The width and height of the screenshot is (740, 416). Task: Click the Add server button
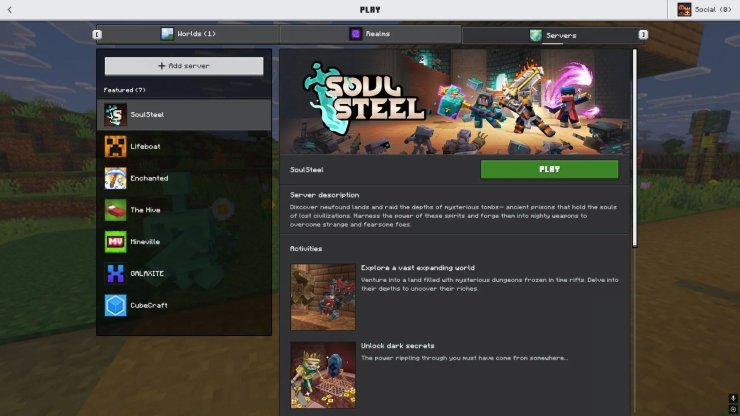[184, 66]
